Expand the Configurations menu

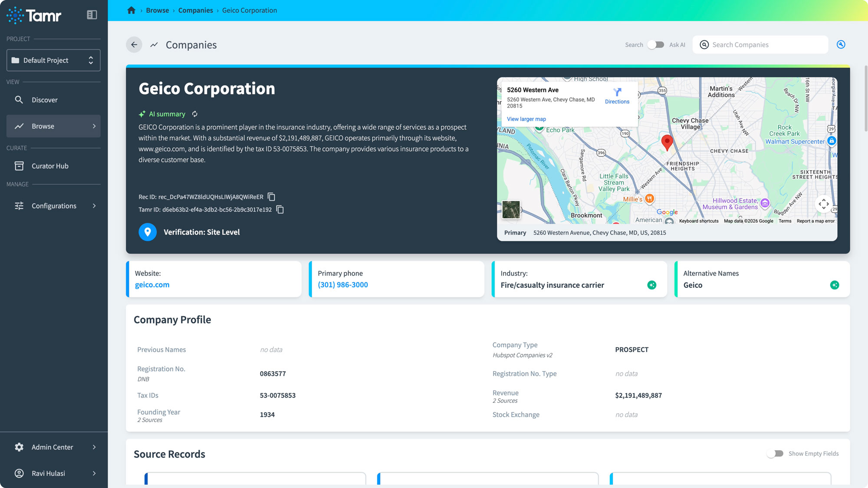tap(53, 206)
